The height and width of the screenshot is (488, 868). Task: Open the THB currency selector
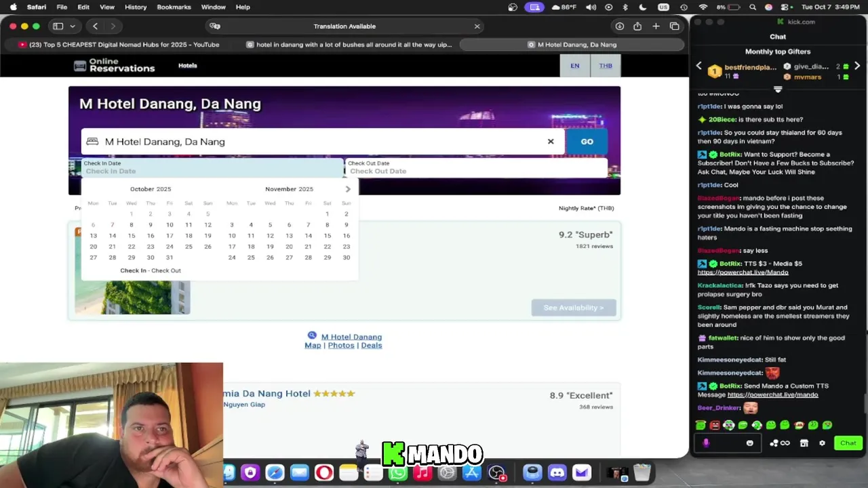(606, 66)
